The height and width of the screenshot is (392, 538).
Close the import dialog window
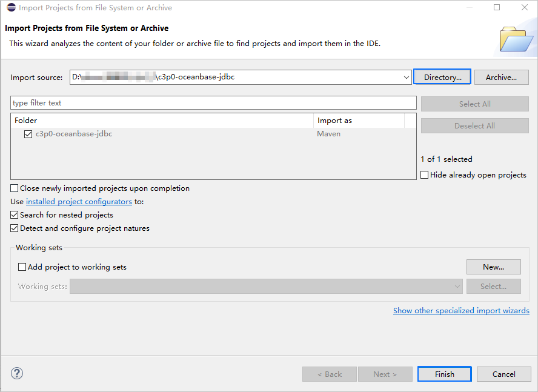coord(524,8)
